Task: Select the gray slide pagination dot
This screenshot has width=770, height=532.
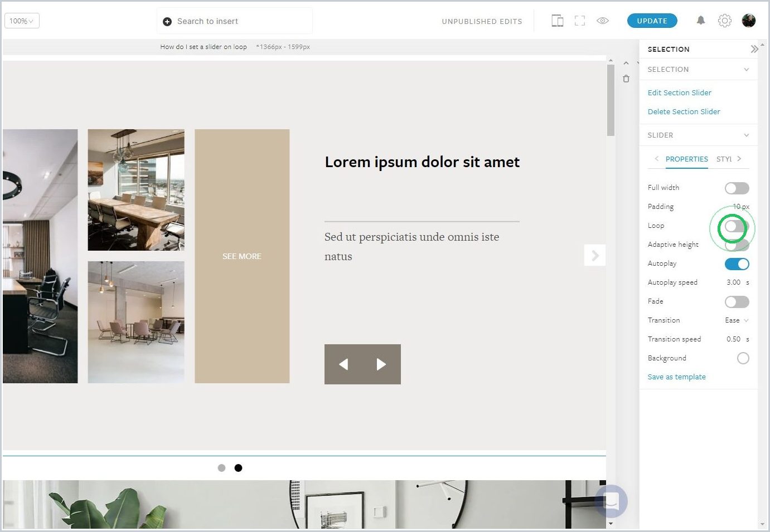Action: tap(221, 468)
